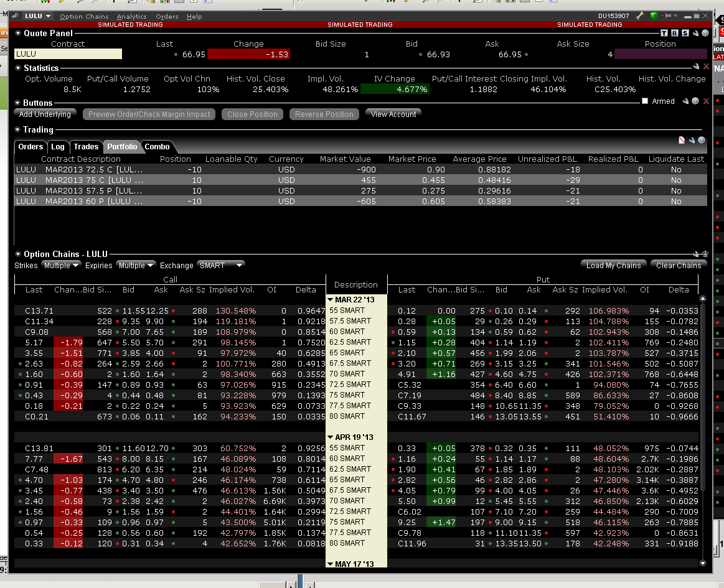Open the Expiries Multiple dropdown
This screenshot has height=588, width=724.
coord(136,266)
